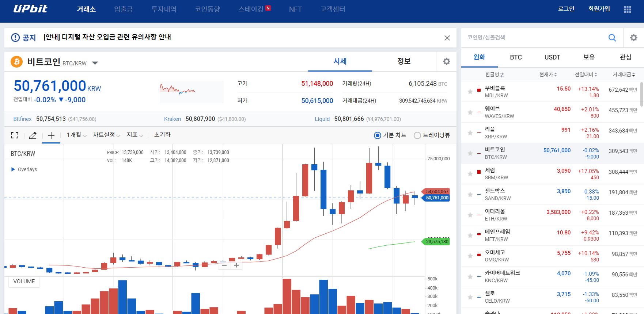Open the apps grid menu icon
644x314 pixels.
[x=628, y=9]
